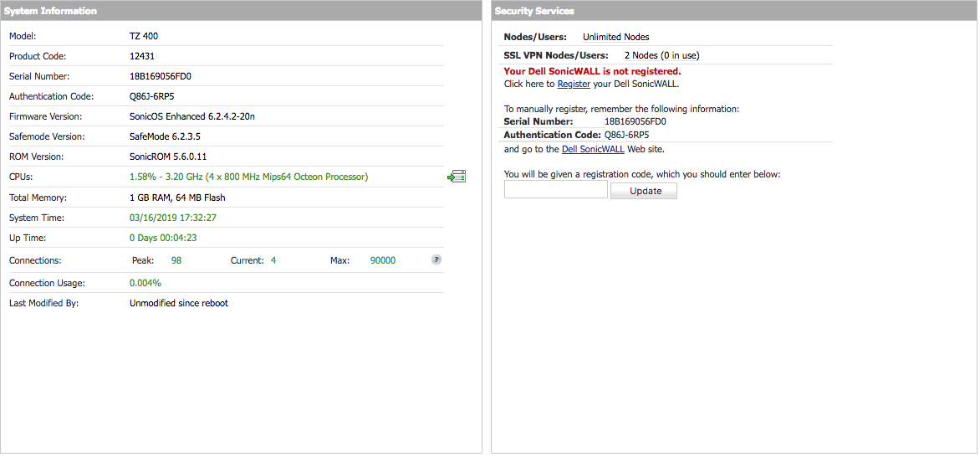Click SafeMode 6.2.3.5 value
The image size is (980, 462).
pos(165,136)
